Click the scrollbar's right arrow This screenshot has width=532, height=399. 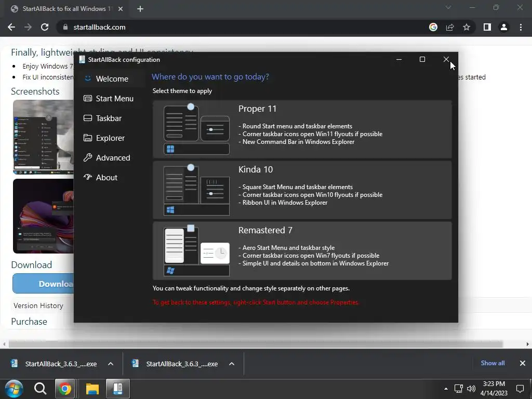pos(528,344)
